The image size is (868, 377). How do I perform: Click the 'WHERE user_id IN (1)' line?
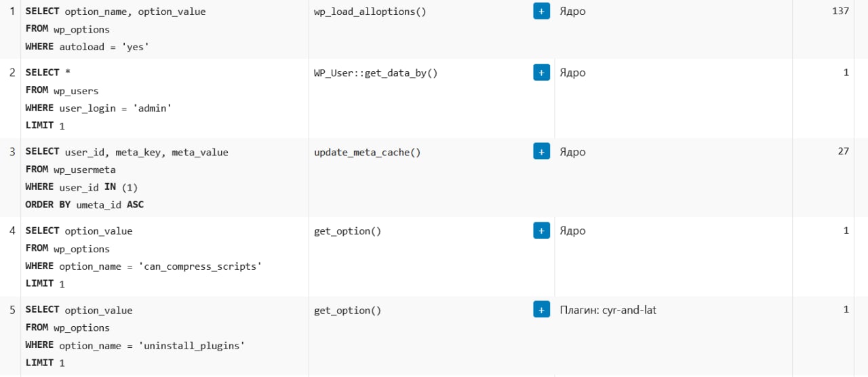pos(81,187)
